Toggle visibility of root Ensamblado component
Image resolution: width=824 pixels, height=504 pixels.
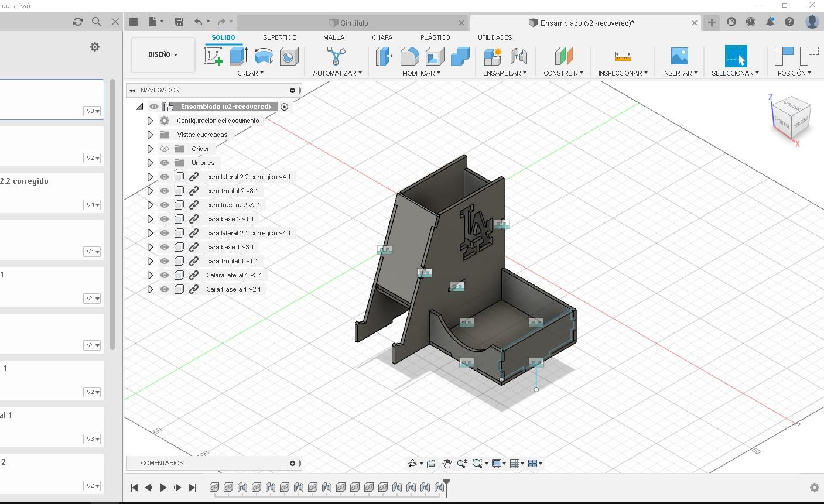click(x=154, y=107)
